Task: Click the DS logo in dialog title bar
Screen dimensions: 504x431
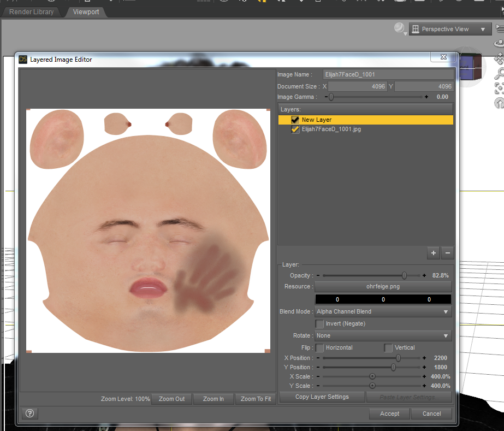Action: pos(23,59)
